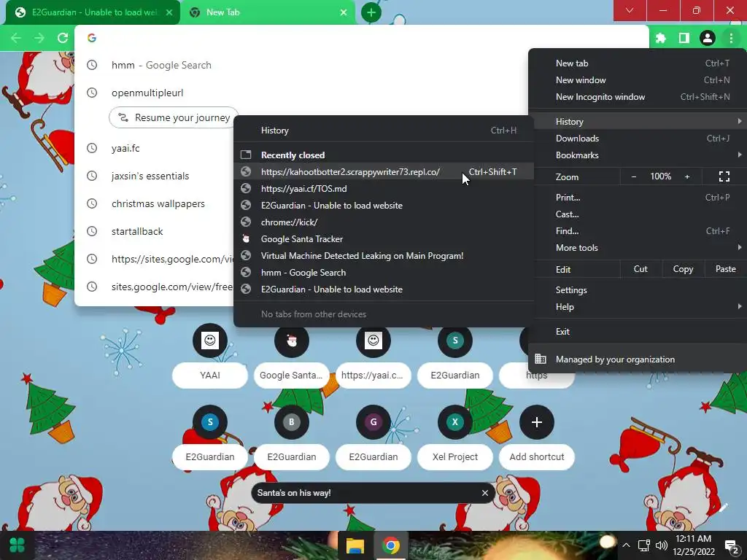Viewport: 747px width, 560px height.
Task: Click Resume your journey chip
Action: (174, 117)
